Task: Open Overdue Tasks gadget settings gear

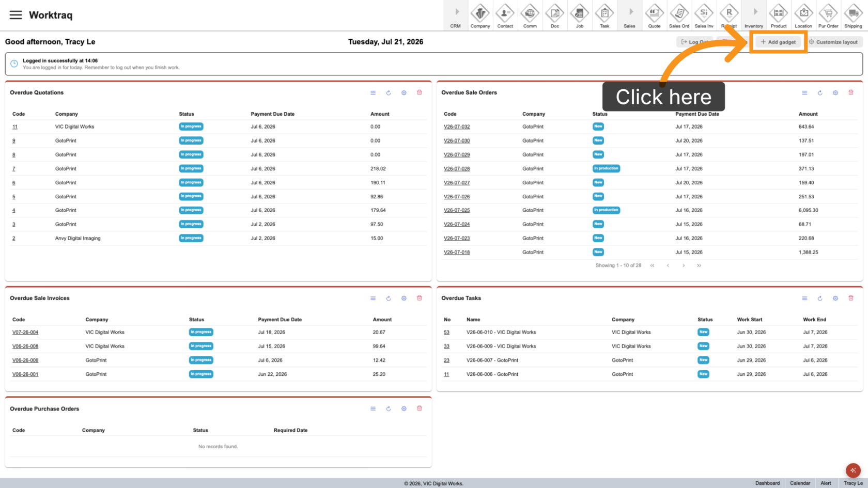Action: [835, 298]
